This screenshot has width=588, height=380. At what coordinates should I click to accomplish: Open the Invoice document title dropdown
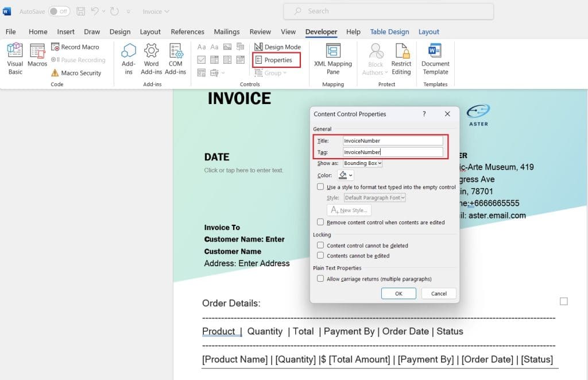pyautogui.click(x=156, y=11)
